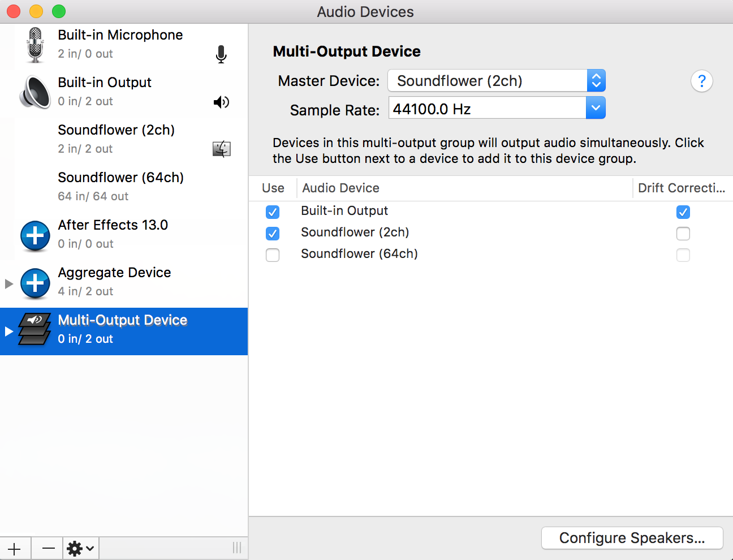The height and width of the screenshot is (560, 733).
Task: Click Soundflower (2ch) row in the device table
Action: (491, 232)
